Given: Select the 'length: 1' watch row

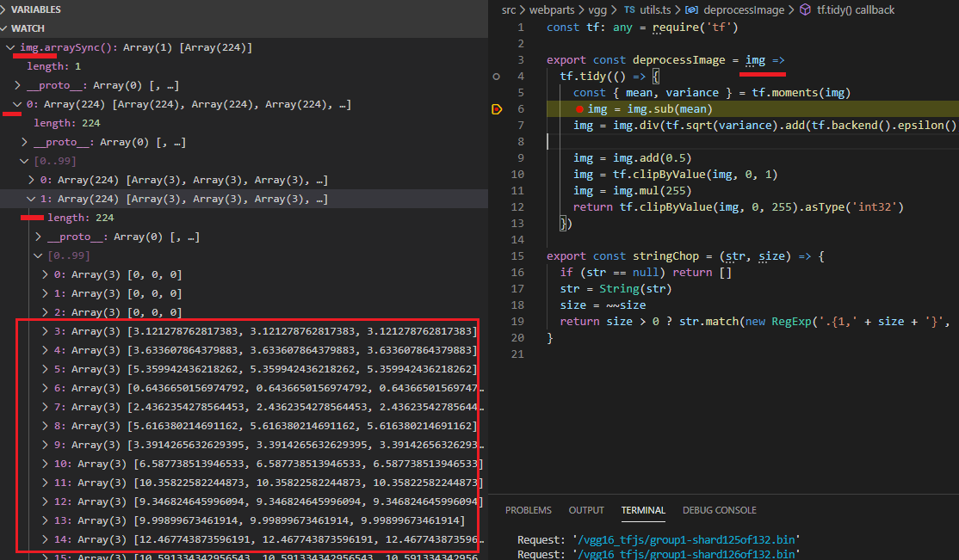Looking at the screenshot, I should point(244,66).
